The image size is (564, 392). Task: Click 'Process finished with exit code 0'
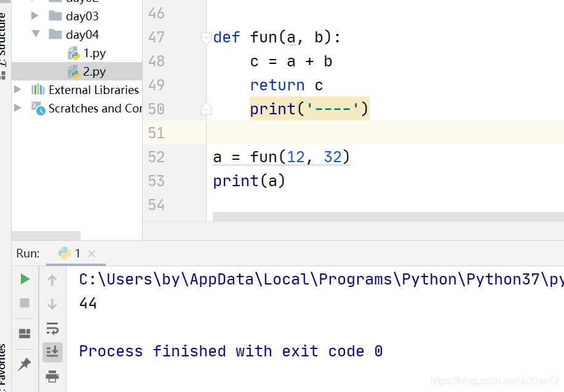click(x=231, y=351)
